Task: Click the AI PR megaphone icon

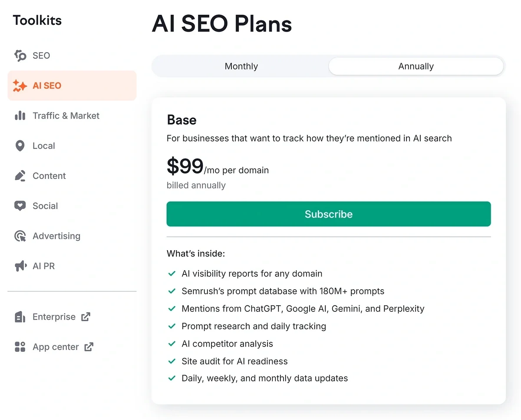Action: click(20, 266)
